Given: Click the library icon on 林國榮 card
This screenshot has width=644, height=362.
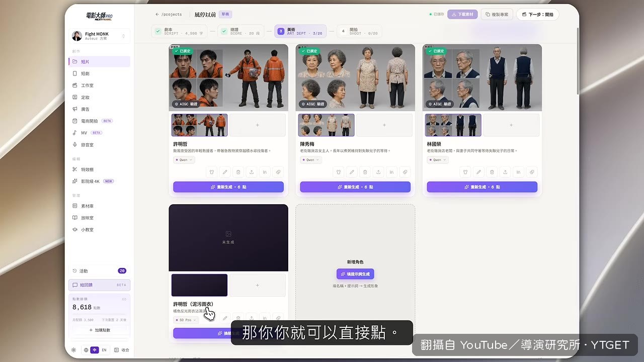Looking at the screenshot, I should pyautogui.click(x=518, y=172).
